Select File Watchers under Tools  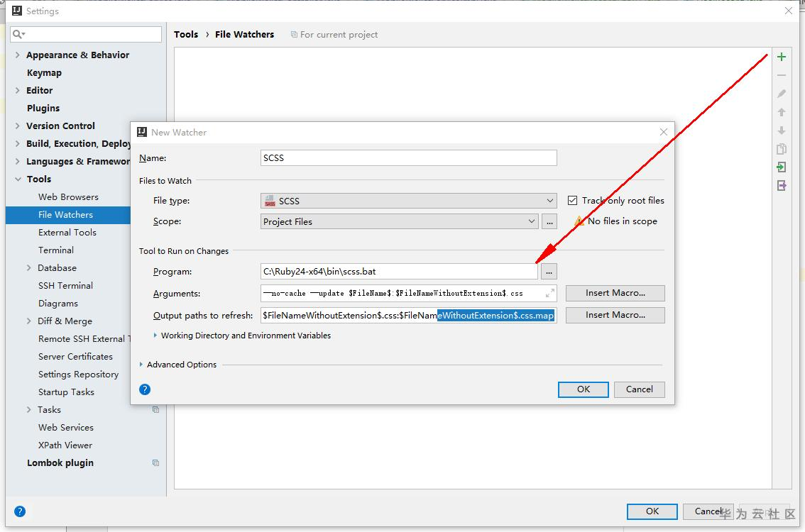point(66,214)
